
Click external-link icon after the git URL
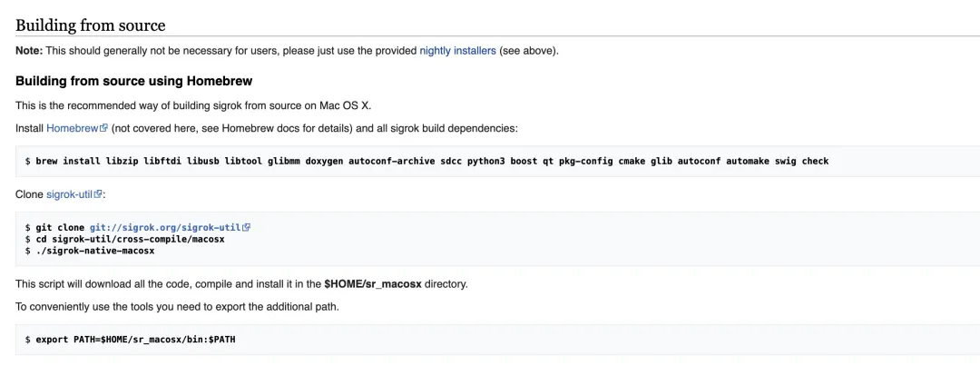click(246, 227)
